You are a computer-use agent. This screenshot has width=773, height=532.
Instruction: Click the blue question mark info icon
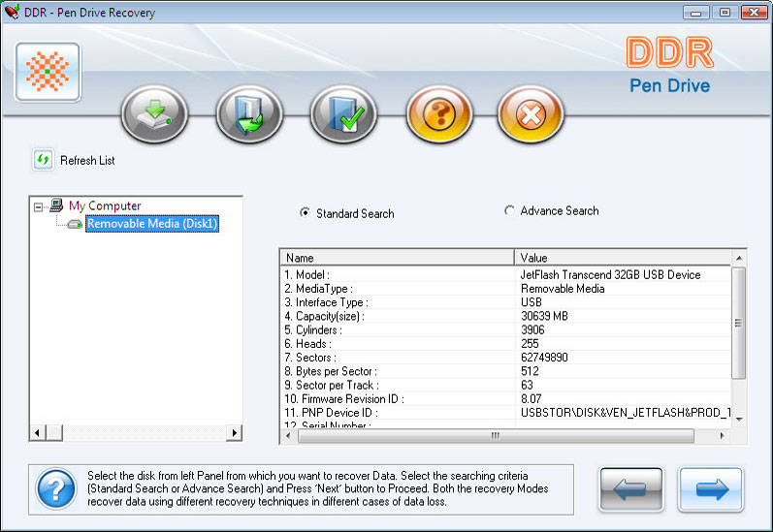pyautogui.click(x=56, y=488)
